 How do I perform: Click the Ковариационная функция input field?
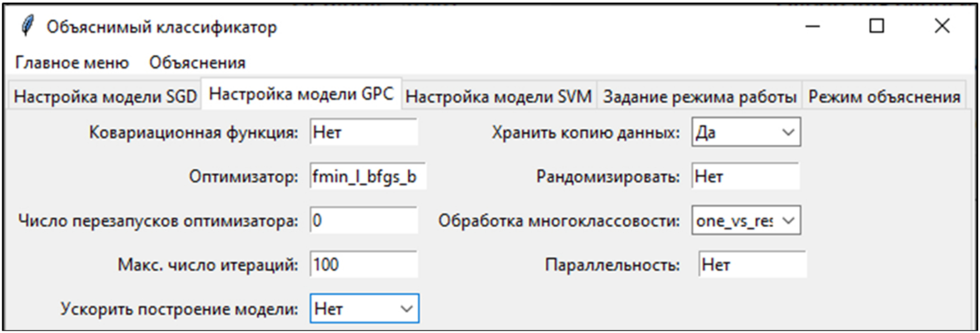click(x=363, y=132)
